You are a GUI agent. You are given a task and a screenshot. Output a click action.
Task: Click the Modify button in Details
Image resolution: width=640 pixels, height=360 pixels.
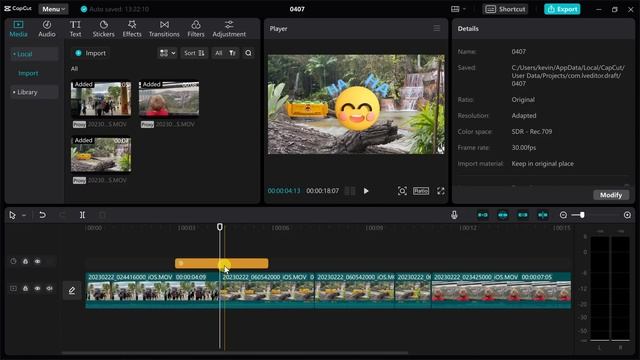[x=611, y=195]
